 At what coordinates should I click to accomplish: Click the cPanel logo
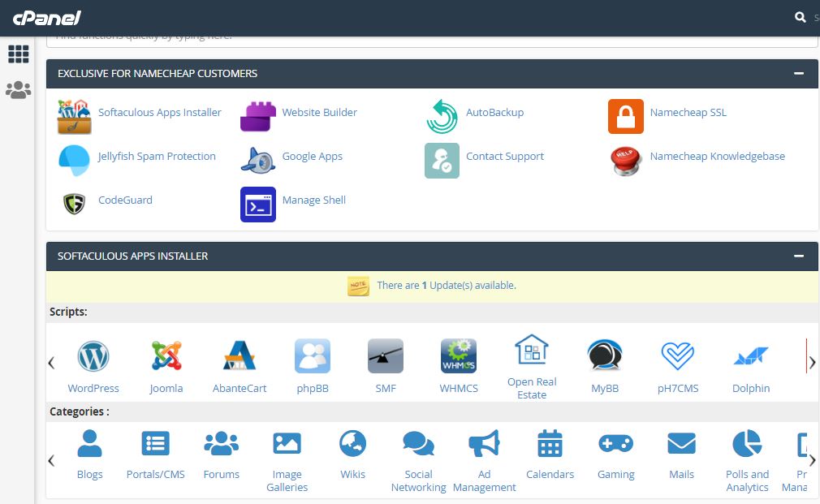pyautogui.click(x=46, y=19)
